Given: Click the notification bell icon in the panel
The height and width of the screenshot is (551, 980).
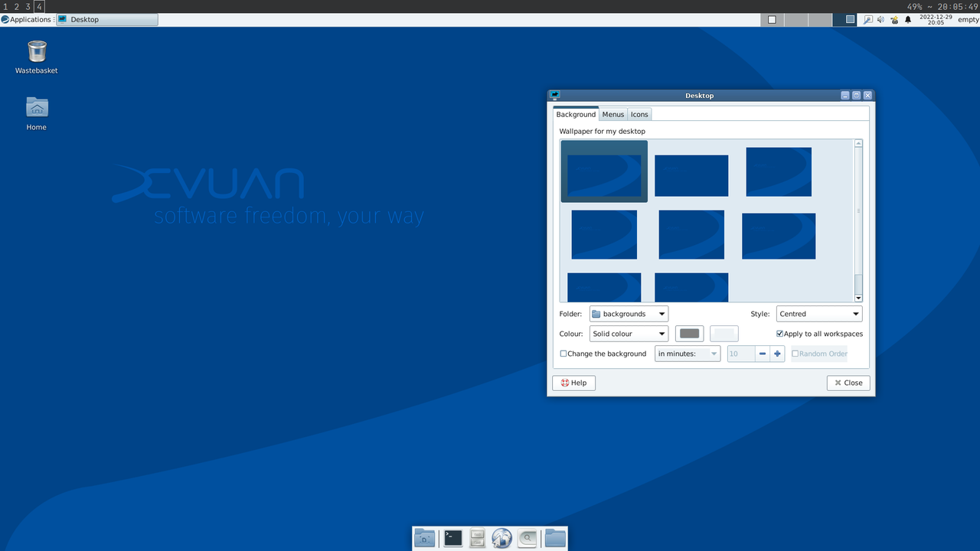Looking at the screenshot, I should (908, 20).
